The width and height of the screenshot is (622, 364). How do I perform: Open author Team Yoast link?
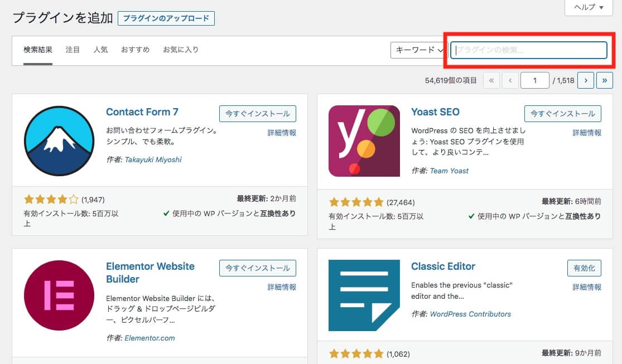449,171
